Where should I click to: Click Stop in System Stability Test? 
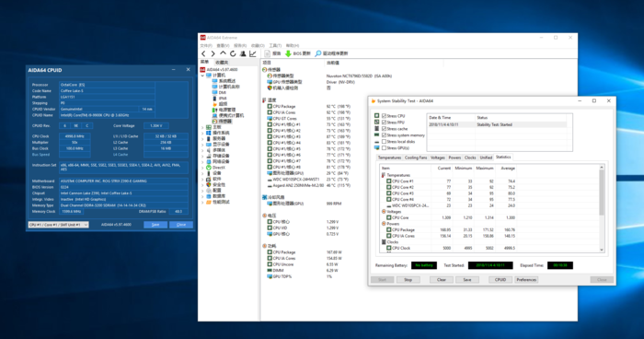[408, 280]
